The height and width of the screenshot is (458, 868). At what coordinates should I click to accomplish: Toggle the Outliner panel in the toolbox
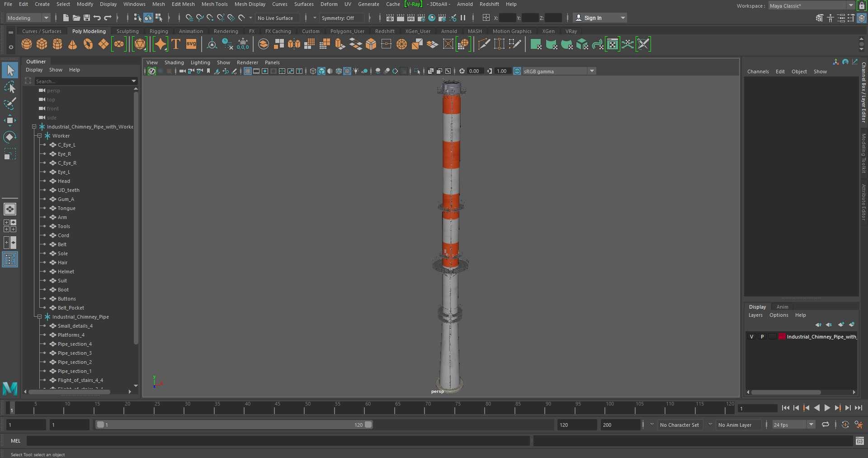point(10,259)
